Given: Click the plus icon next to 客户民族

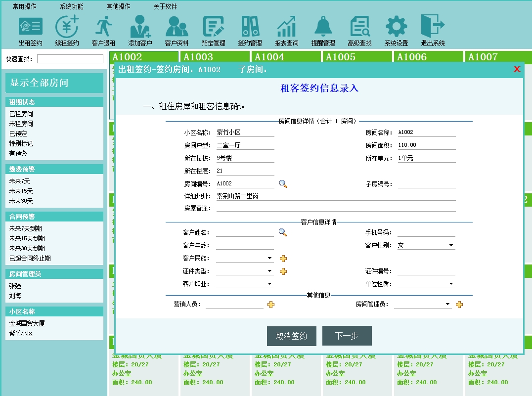Looking at the screenshot, I should 283,259.
